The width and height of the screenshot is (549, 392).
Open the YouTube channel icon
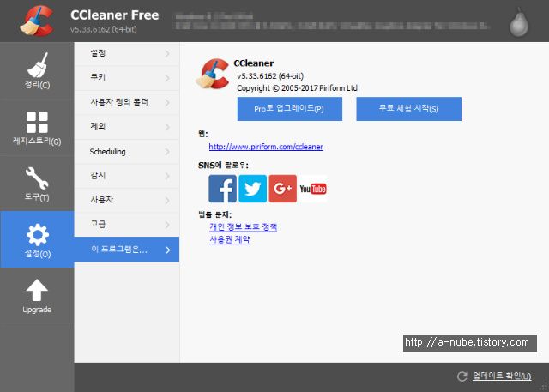[313, 189]
